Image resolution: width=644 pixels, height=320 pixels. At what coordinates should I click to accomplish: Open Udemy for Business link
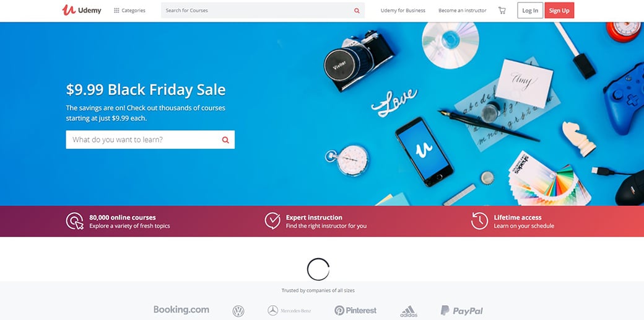[403, 11]
